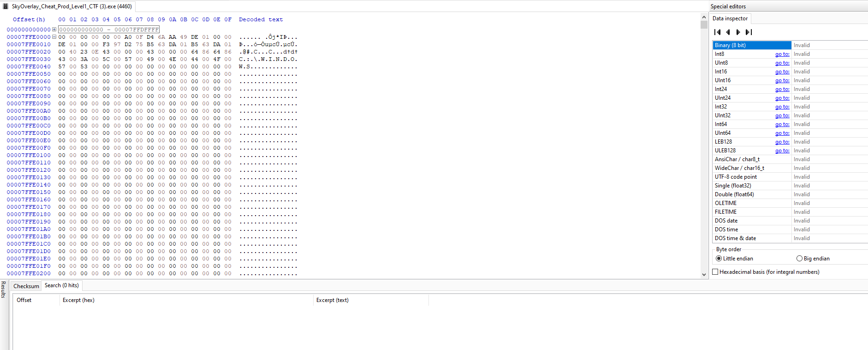
Task: Select Big endian byte order
Action: 799,259
